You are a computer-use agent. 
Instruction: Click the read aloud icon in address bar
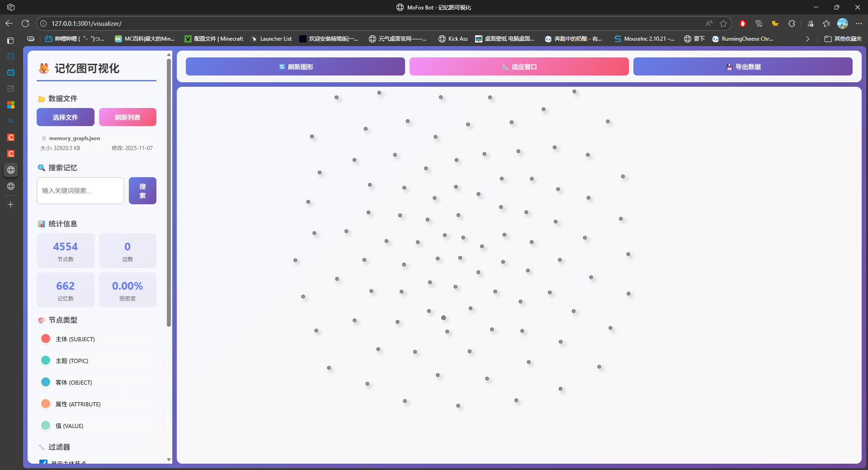pyautogui.click(x=709, y=23)
